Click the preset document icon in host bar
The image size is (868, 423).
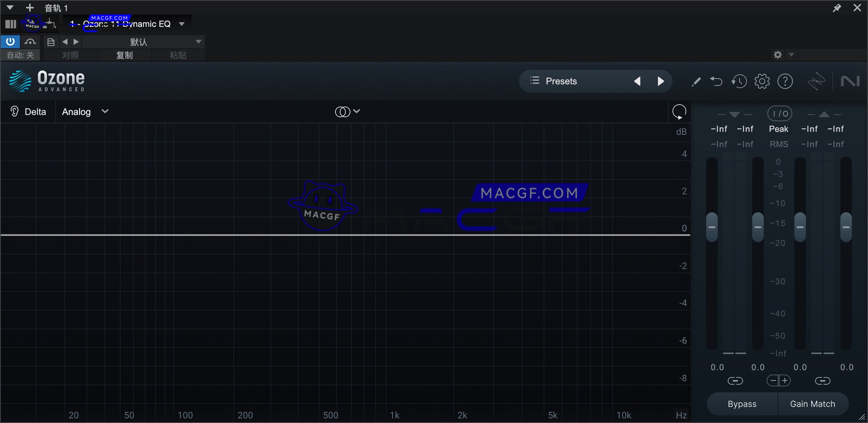50,42
